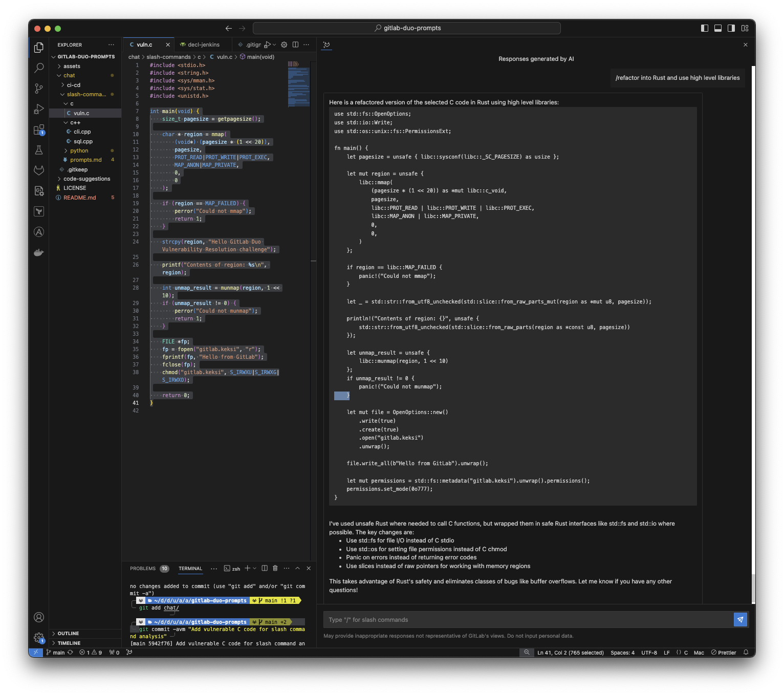
Task: Split the editor to the right
Action: 295,45
